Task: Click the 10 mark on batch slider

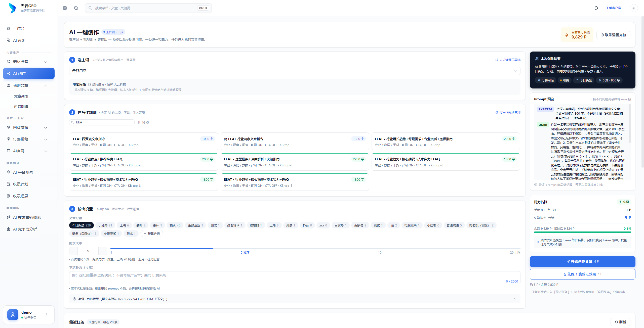Action: 380,252
